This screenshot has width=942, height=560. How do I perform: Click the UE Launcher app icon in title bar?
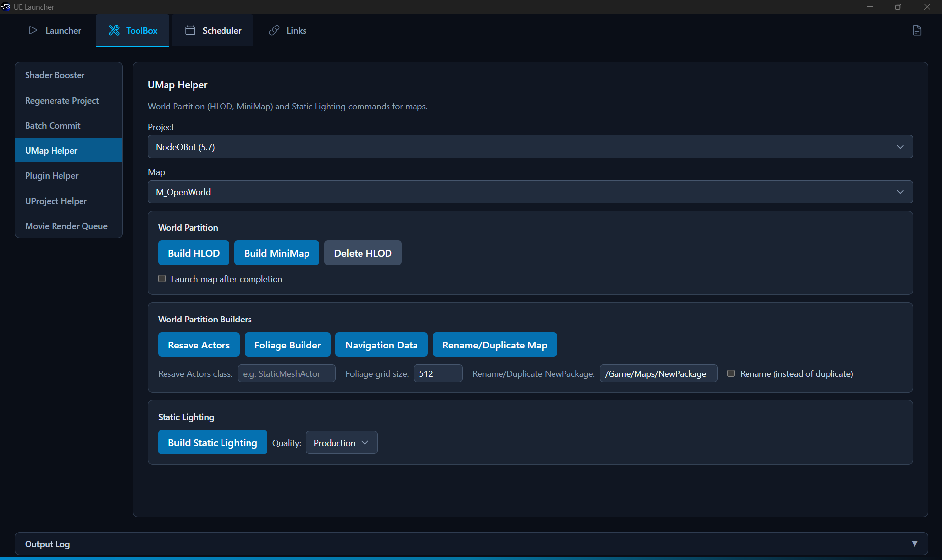click(x=6, y=7)
